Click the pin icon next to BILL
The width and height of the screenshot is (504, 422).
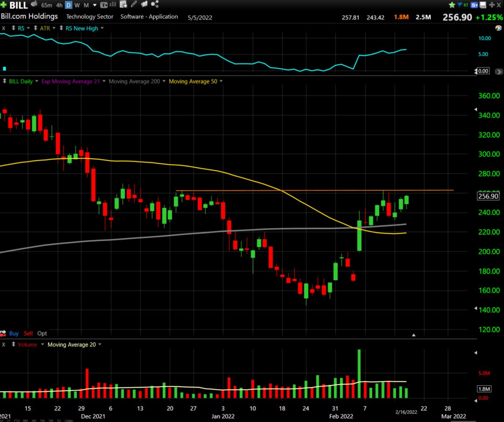34,4
